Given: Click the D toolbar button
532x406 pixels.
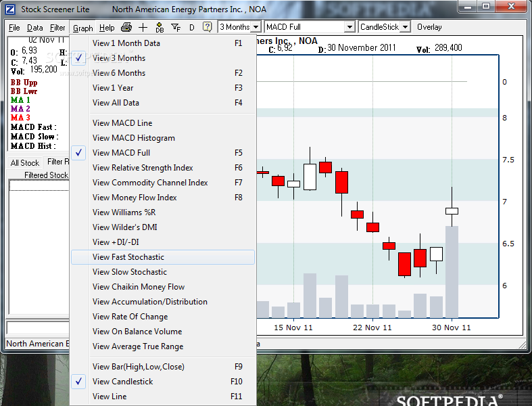Looking at the screenshot, I should pos(192,28).
